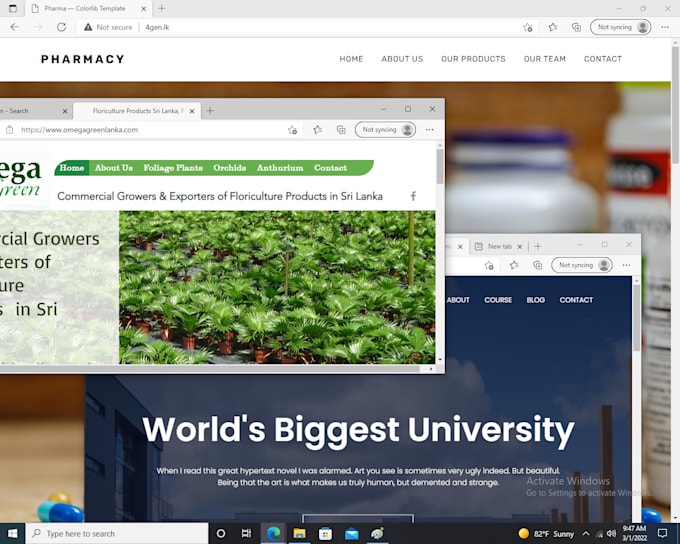
Task: Click the Not secure warning icon
Action: tap(88, 27)
